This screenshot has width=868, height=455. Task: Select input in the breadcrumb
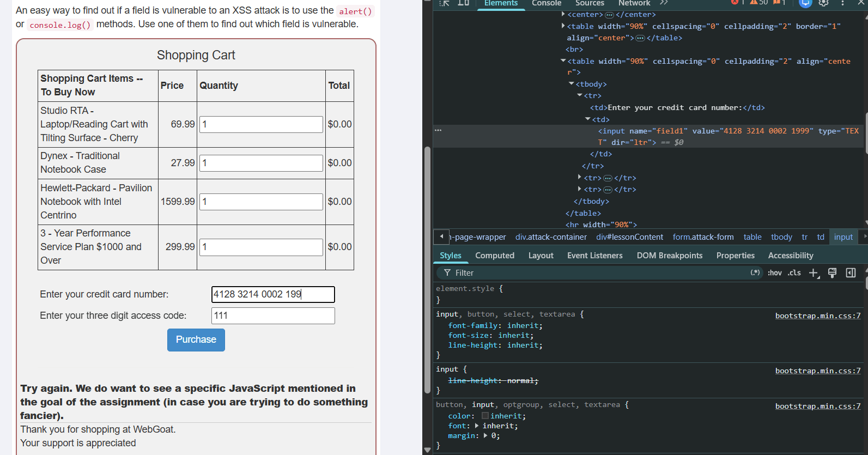coord(843,237)
